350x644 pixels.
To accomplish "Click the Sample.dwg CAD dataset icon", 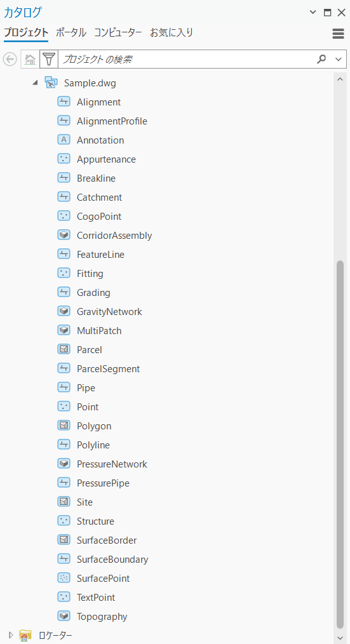I will (x=51, y=83).
